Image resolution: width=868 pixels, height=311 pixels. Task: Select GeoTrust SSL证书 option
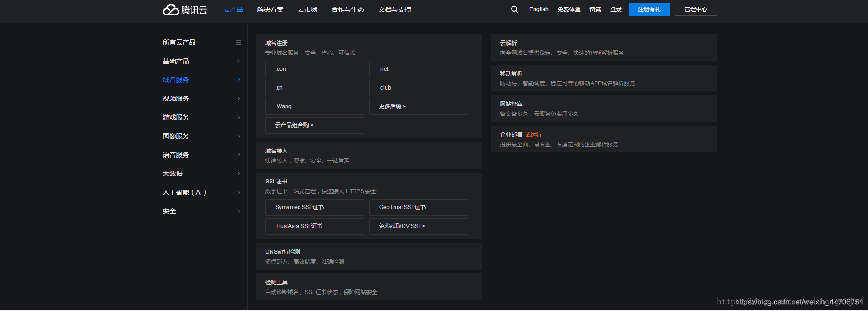418,207
